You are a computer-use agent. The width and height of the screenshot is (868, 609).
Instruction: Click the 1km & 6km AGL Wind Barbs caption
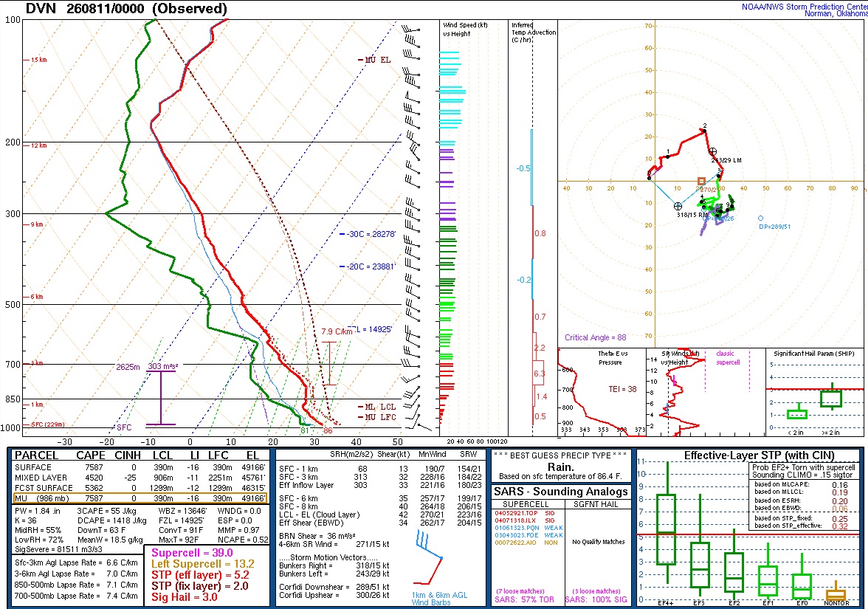click(440, 599)
